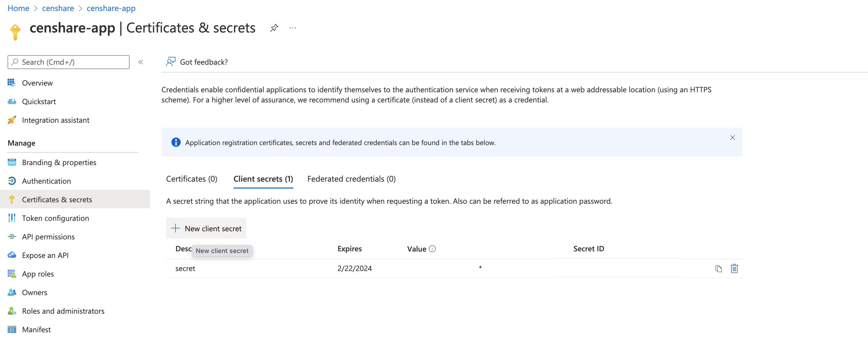Click the Value column info icon
The width and height of the screenshot is (868, 343).
pyautogui.click(x=432, y=249)
